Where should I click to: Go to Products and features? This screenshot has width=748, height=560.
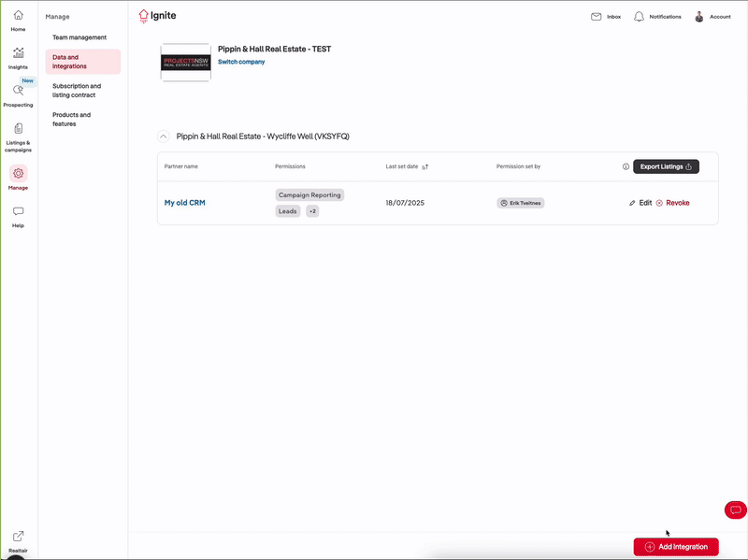coord(72,120)
